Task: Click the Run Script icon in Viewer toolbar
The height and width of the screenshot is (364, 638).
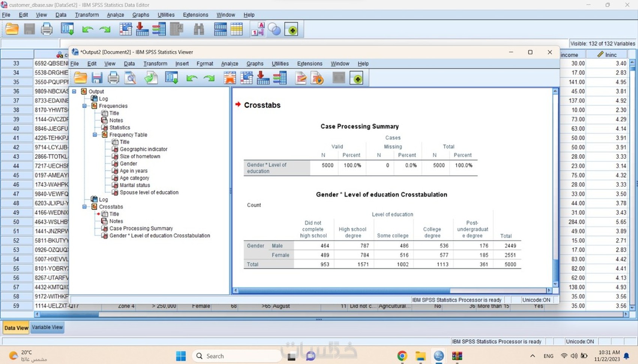Action: (317, 78)
